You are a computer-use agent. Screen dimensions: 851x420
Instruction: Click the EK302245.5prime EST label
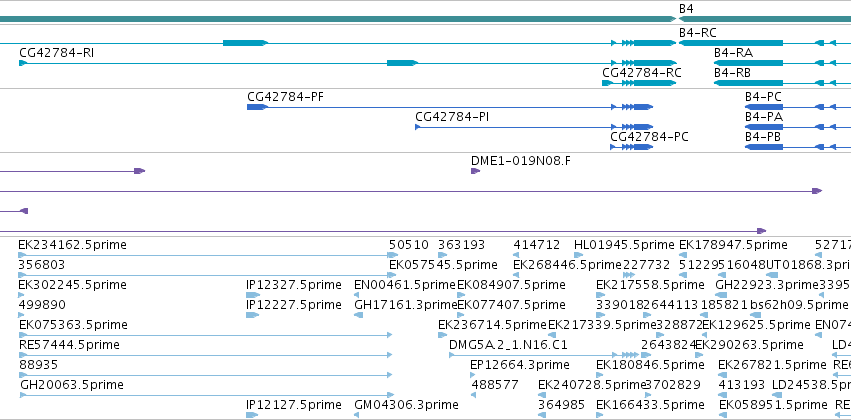click(x=72, y=285)
